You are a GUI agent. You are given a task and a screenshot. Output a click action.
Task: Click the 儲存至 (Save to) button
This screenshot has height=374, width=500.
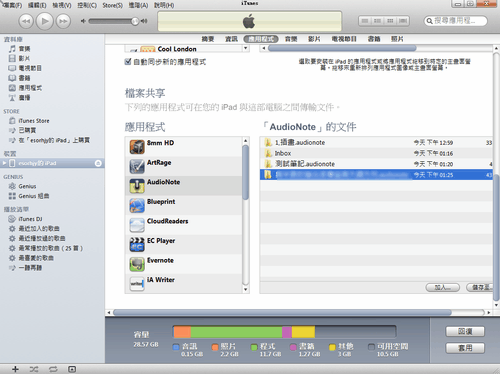click(x=480, y=287)
